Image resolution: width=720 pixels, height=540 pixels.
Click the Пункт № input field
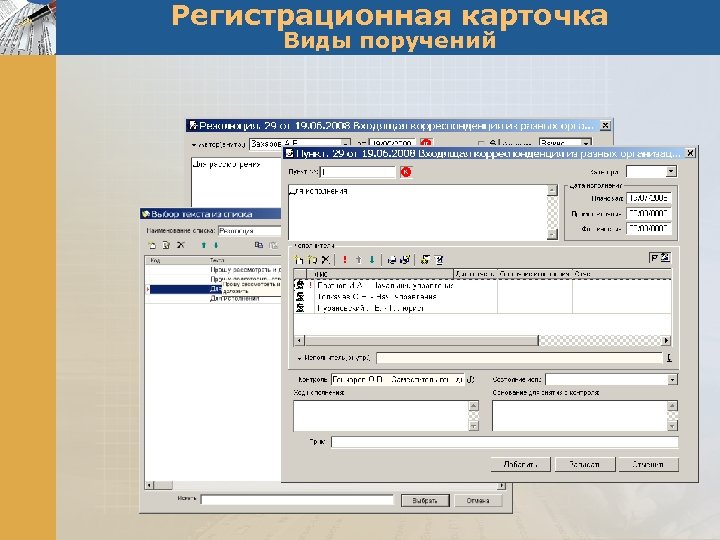click(x=358, y=172)
